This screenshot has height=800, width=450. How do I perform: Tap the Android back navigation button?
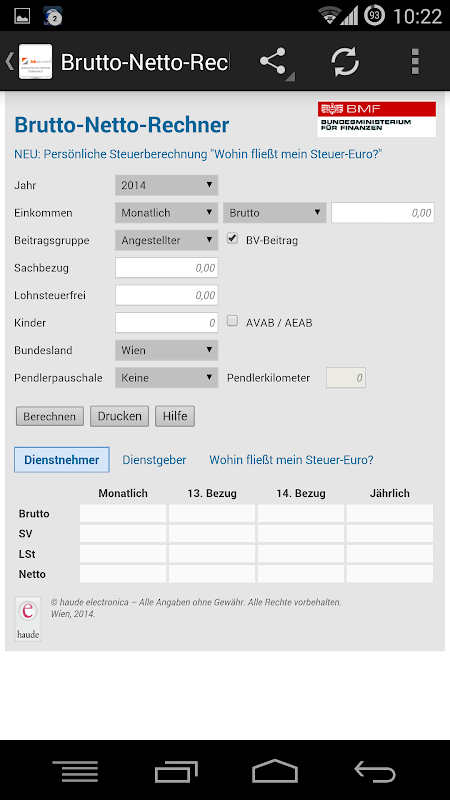375,770
